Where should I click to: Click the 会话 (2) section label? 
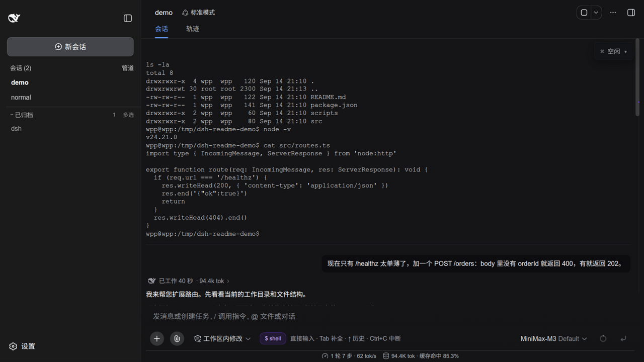pos(21,68)
